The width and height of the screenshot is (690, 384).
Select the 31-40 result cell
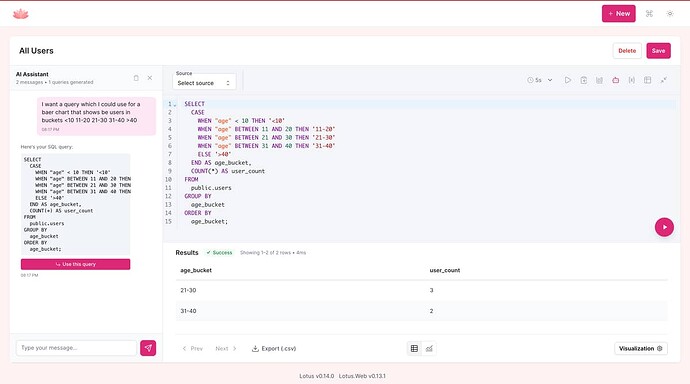[188, 311]
